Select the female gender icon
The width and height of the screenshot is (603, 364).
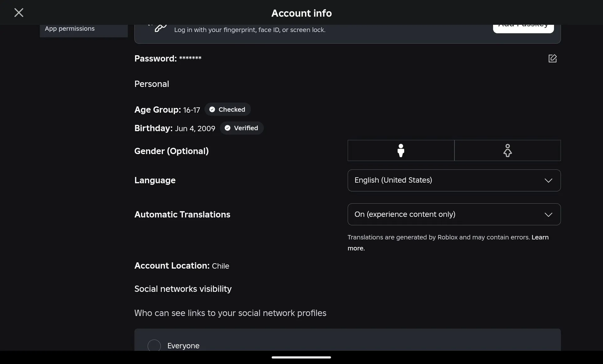pyautogui.click(x=508, y=151)
